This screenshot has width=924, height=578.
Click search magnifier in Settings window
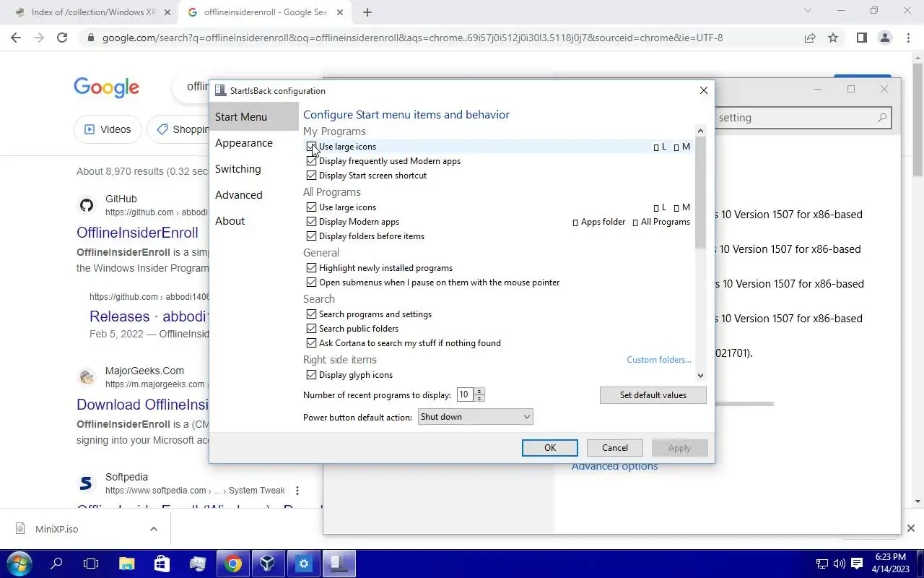pyautogui.click(x=881, y=118)
